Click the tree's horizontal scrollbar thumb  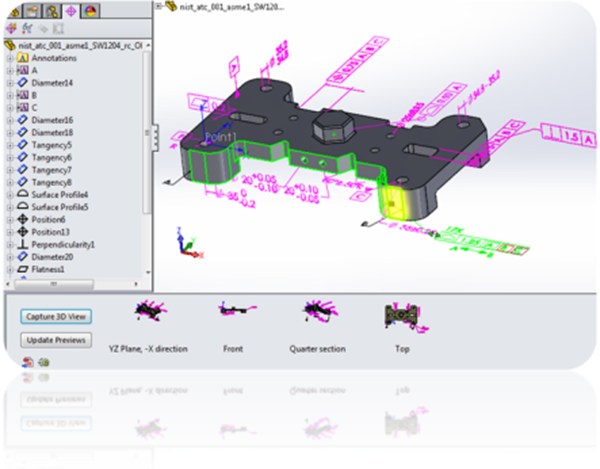click(x=54, y=284)
